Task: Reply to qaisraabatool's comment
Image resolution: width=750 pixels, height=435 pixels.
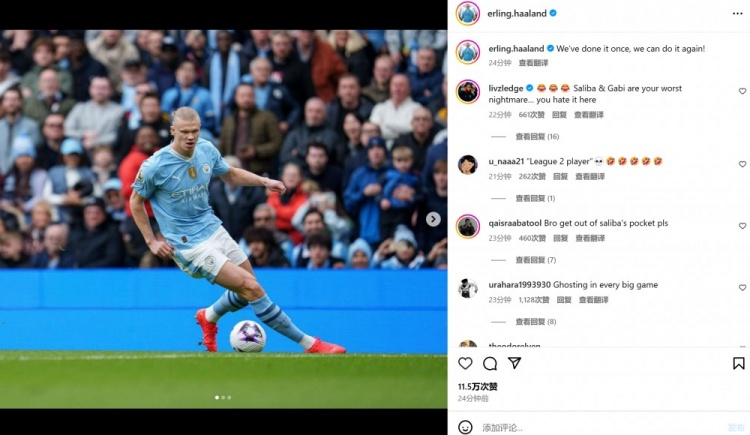Action: coord(560,238)
